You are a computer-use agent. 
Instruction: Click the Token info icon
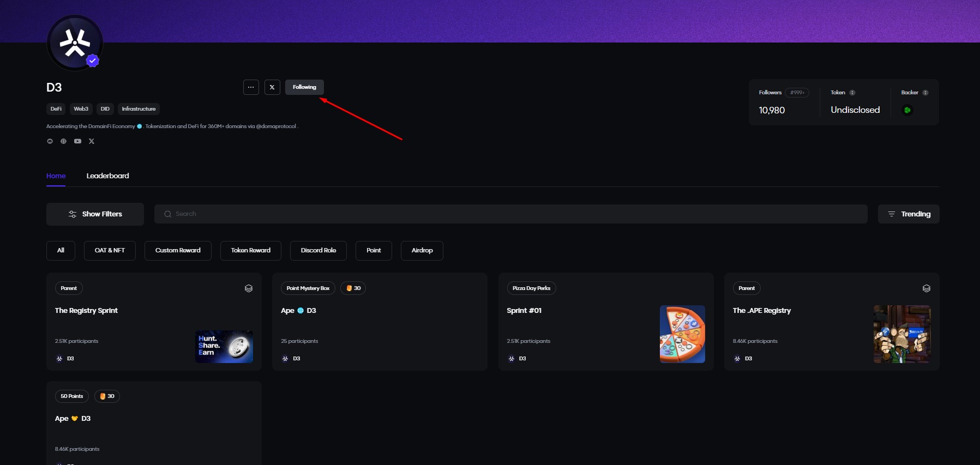point(852,93)
